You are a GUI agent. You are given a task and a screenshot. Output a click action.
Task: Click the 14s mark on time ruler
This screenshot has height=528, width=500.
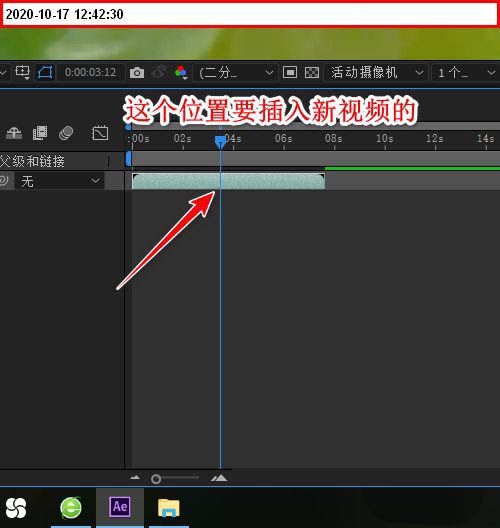point(486,138)
